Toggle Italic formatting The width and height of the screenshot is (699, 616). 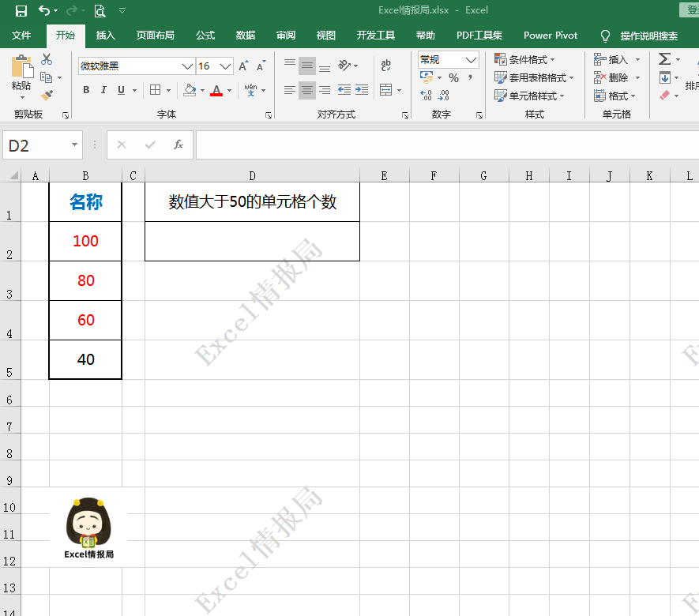click(103, 90)
